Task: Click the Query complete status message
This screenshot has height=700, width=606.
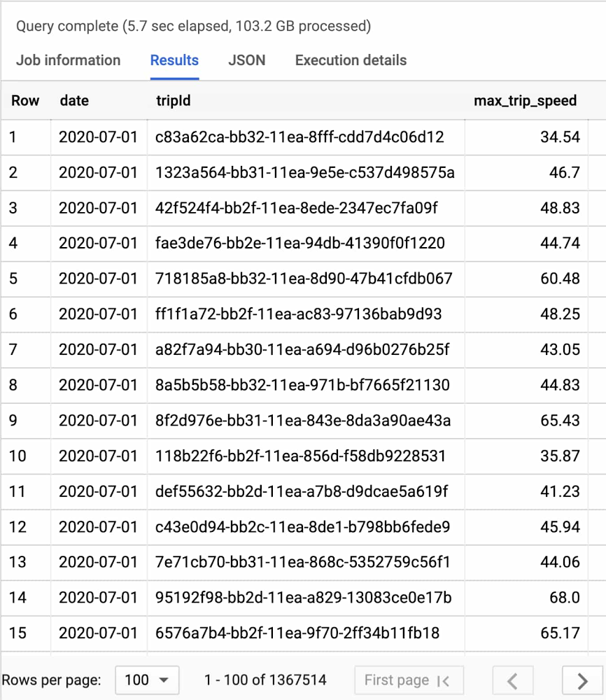Action: 193,27
